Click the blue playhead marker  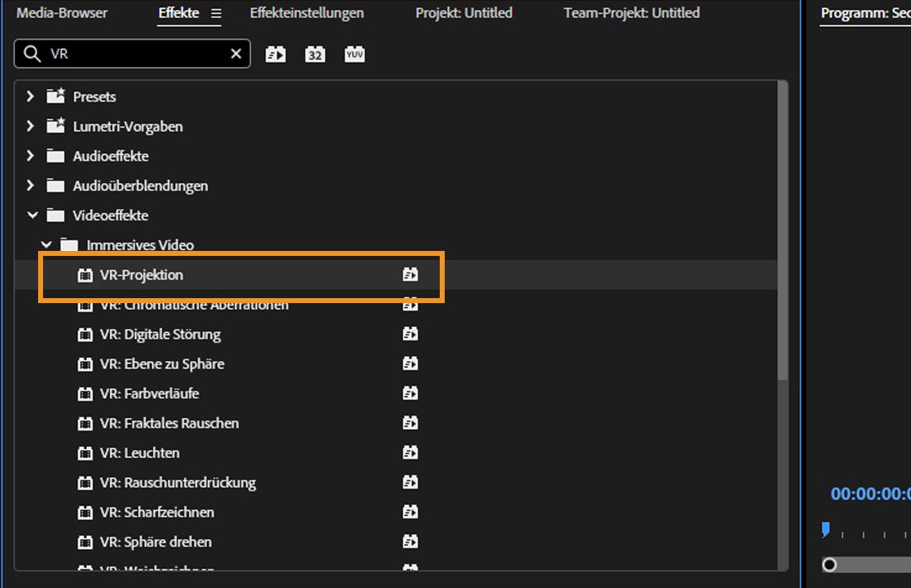[826, 529]
